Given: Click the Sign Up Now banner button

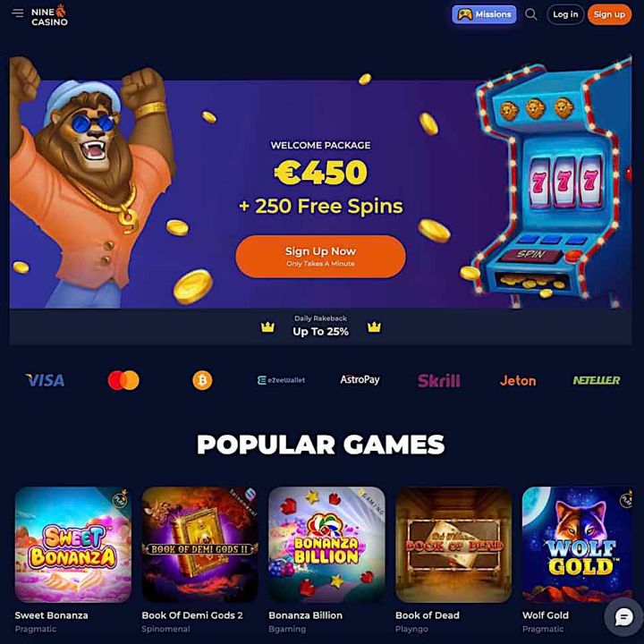Looking at the screenshot, I should pyautogui.click(x=320, y=257).
